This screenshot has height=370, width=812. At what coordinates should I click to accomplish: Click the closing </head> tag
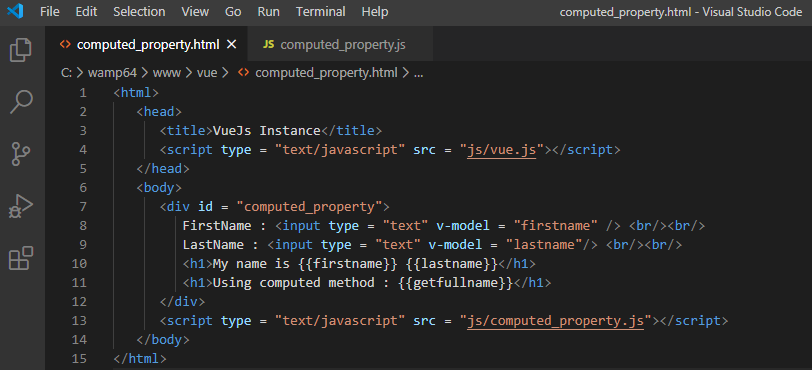coord(163,169)
